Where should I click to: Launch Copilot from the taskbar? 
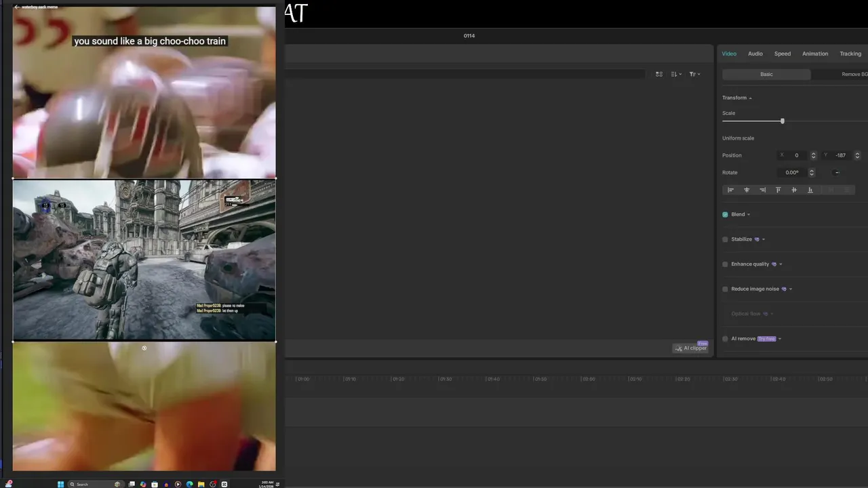(143, 484)
